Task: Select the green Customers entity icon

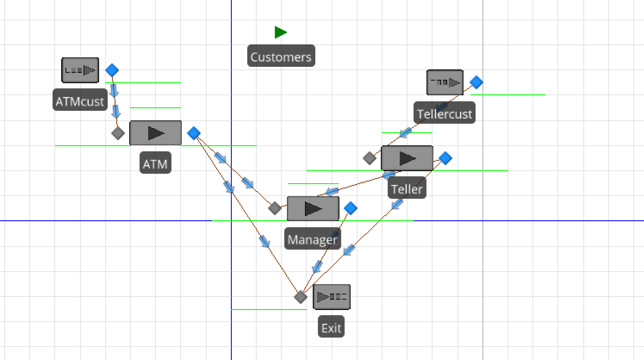Action: (280, 32)
